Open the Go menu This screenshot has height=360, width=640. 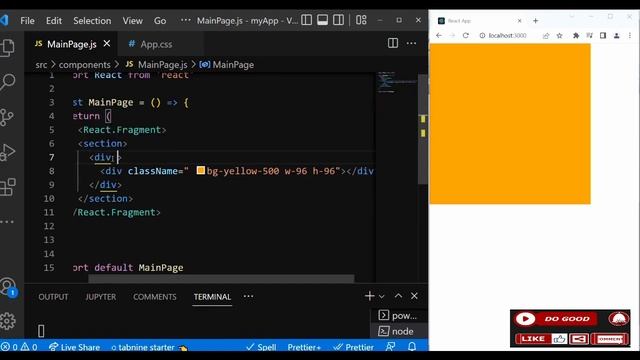click(x=160, y=20)
